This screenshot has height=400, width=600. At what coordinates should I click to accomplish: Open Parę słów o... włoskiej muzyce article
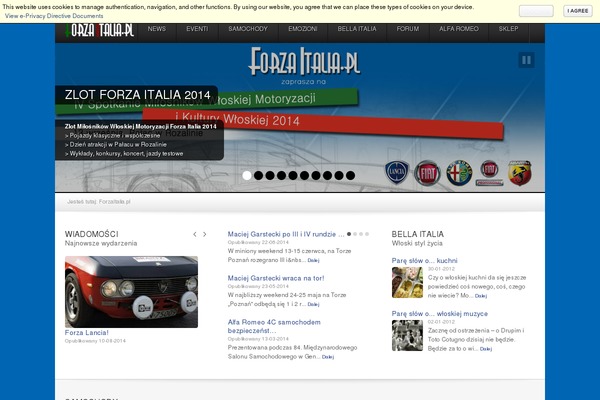coord(440,314)
